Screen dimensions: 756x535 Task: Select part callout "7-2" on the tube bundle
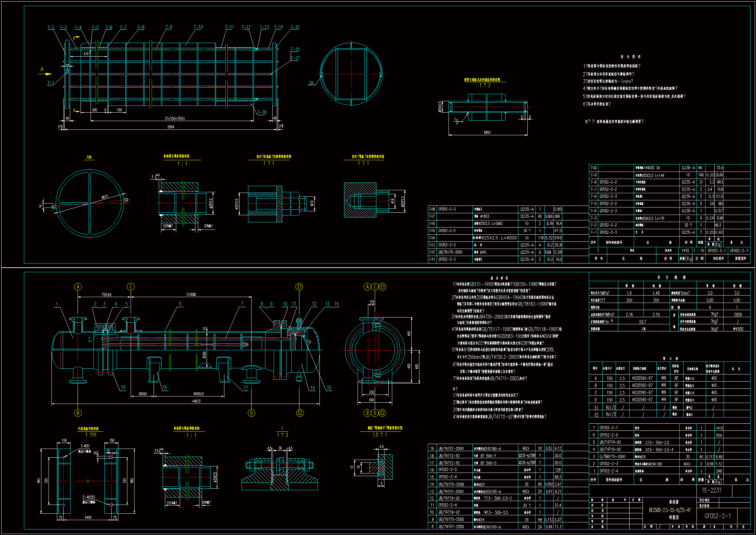click(51, 28)
